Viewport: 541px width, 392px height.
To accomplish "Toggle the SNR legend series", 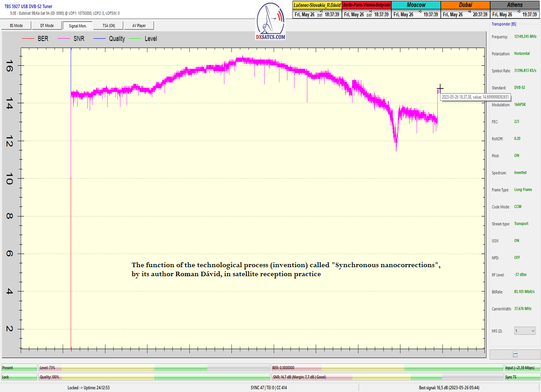I will tap(70, 39).
